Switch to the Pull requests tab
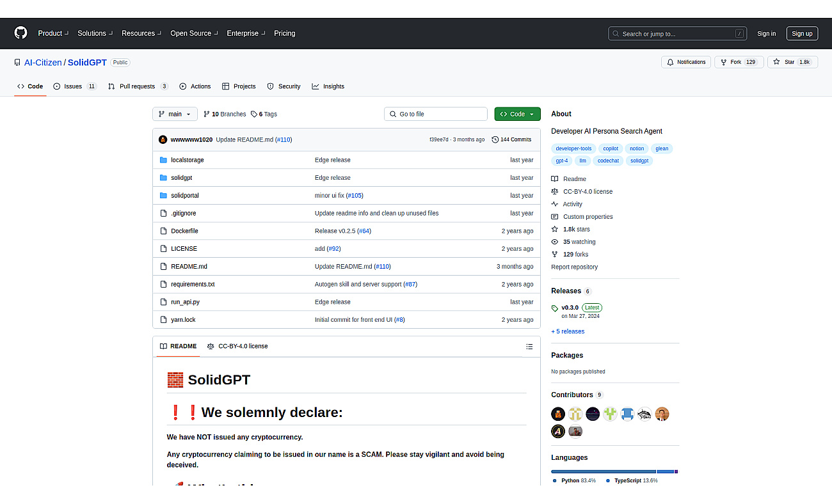Viewport: 832px width, 504px height. tap(138, 86)
